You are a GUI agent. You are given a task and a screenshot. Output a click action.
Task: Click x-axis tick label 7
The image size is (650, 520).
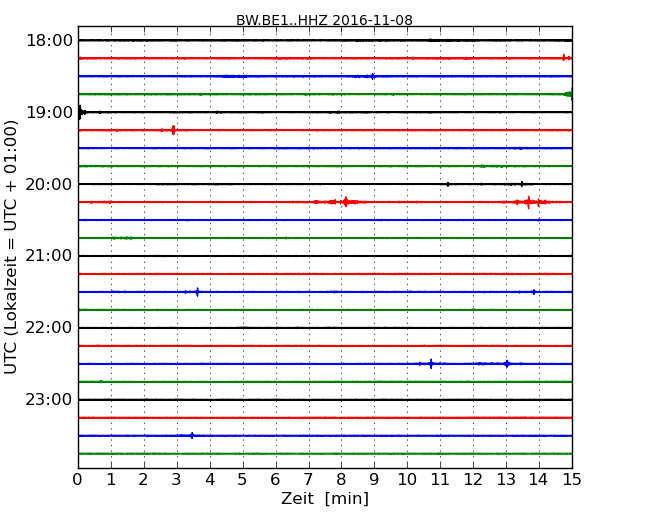coord(308,480)
